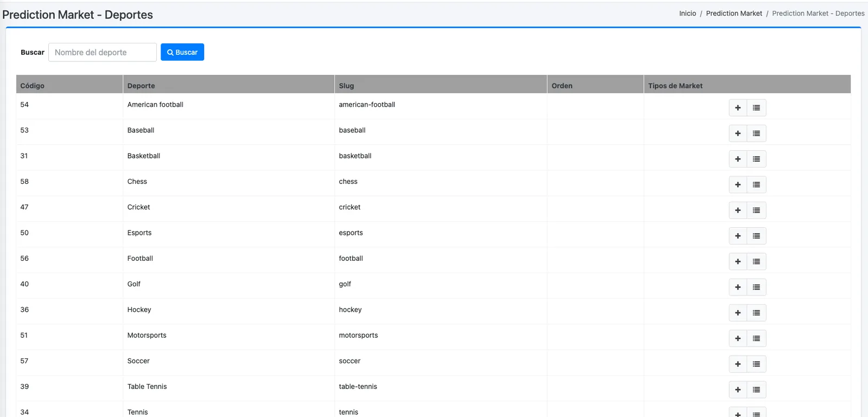
Task: Click the blue Buscar search button
Action: click(x=182, y=52)
